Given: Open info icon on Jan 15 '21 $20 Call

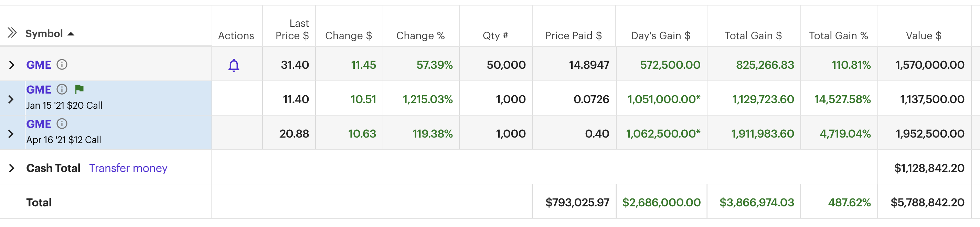Looking at the screenshot, I should point(62,89).
